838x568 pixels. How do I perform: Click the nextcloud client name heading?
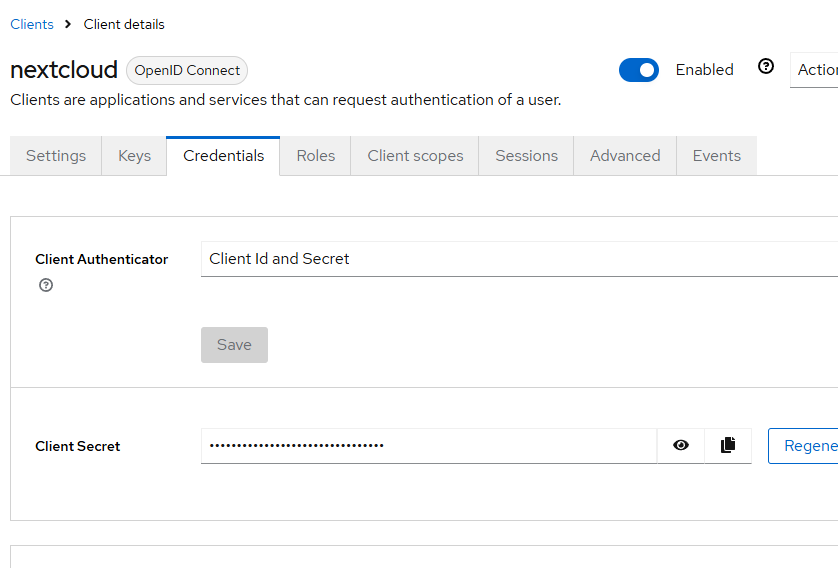coord(64,70)
